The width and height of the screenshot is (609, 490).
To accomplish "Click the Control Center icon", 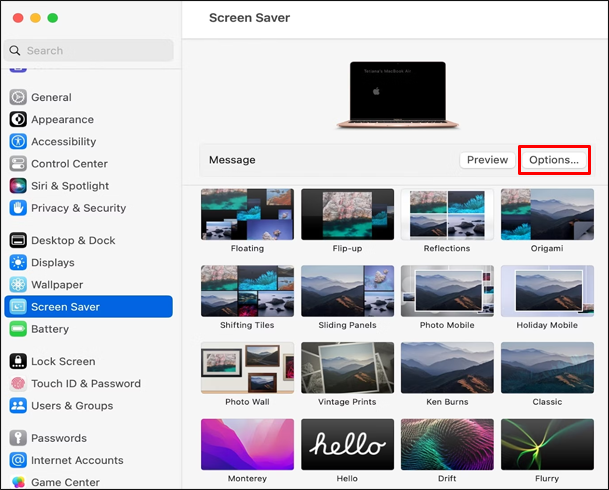I will point(18,163).
